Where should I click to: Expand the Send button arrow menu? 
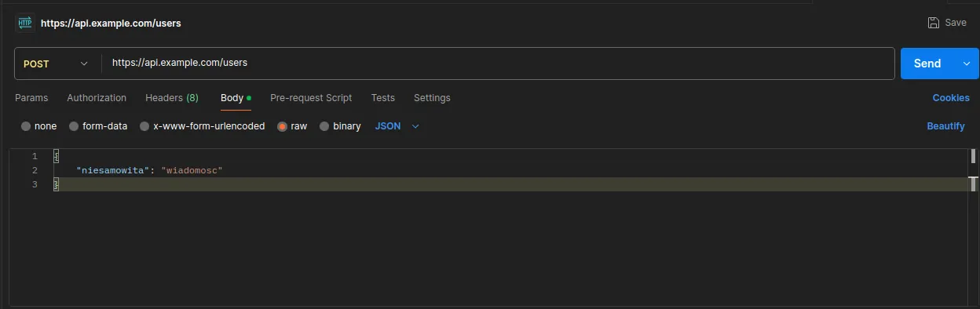[x=967, y=64]
